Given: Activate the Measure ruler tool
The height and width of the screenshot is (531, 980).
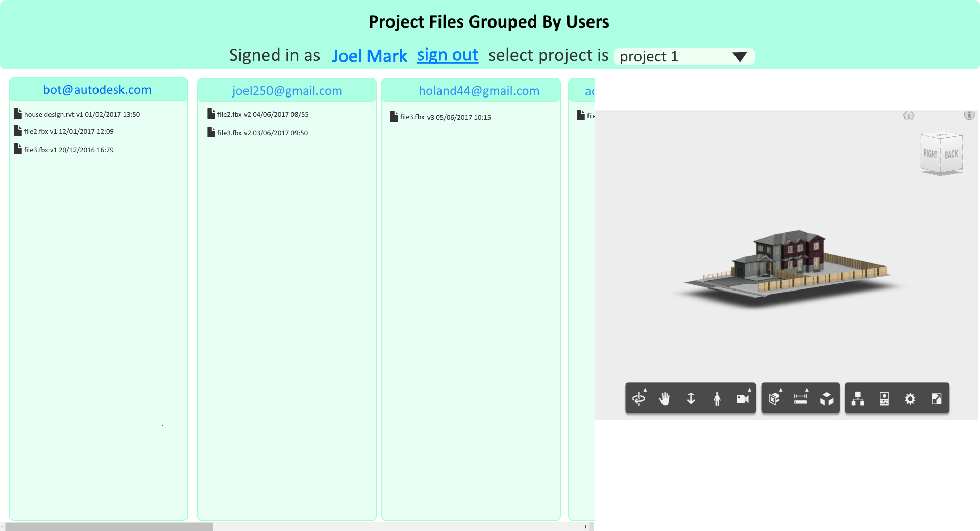Looking at the screenshot, I should coord(801,398).
